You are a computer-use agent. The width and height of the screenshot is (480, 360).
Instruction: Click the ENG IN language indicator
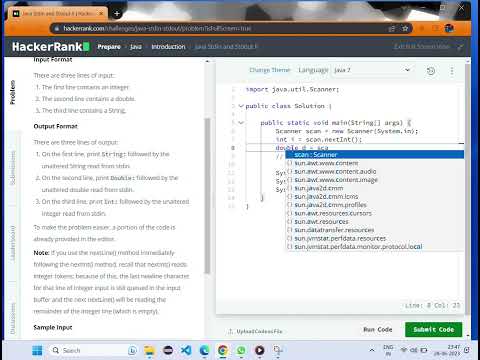388,350
